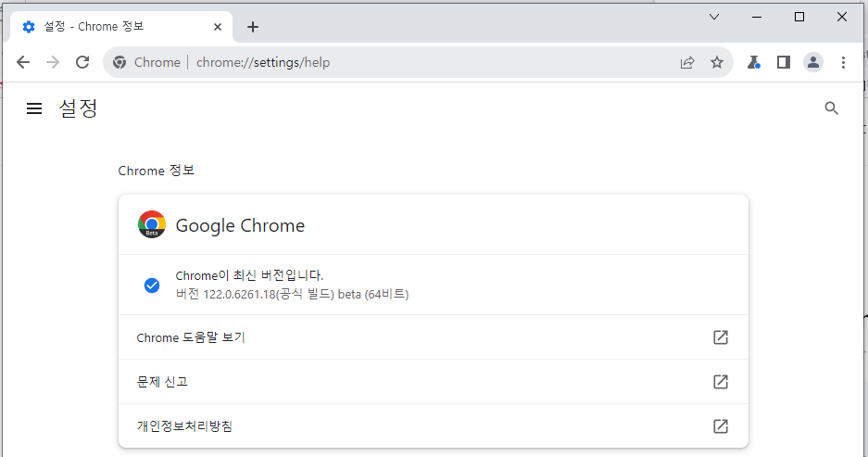Reload the settings page
This screenshot has width=868, height=457.
[82, 62]
